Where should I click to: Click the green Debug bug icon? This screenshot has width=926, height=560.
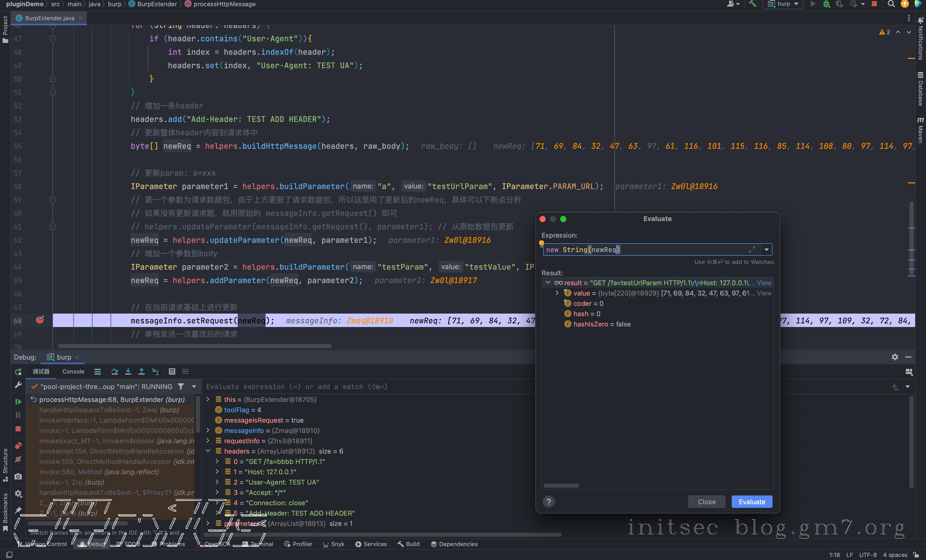(x=826, y=4)
